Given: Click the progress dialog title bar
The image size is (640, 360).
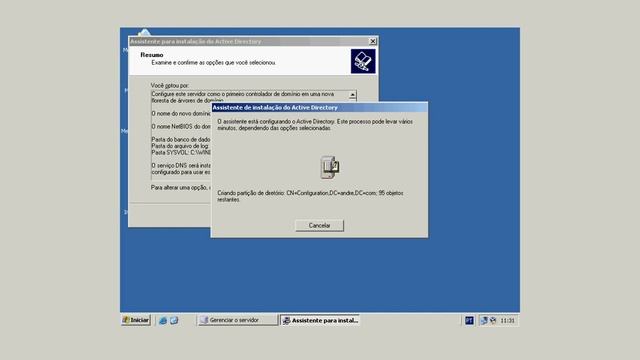Looking at the screenshot, I should coord(319,107).
